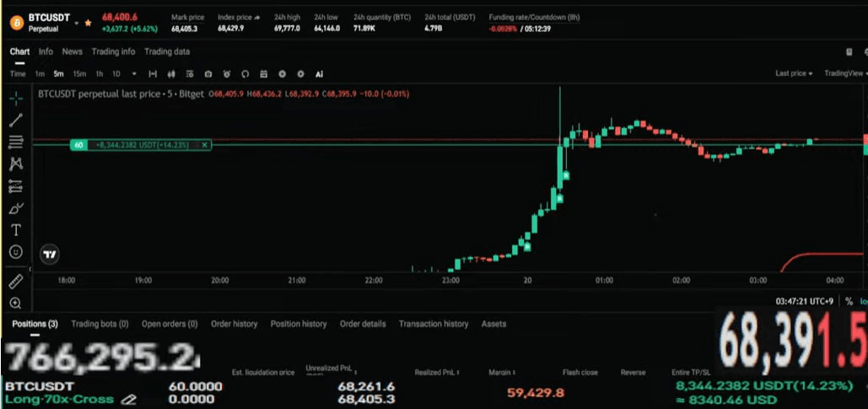Expand the BTCUSDT pair selector arrow
The height and width of the screenshot is (409, 868).
pos(77,24)
